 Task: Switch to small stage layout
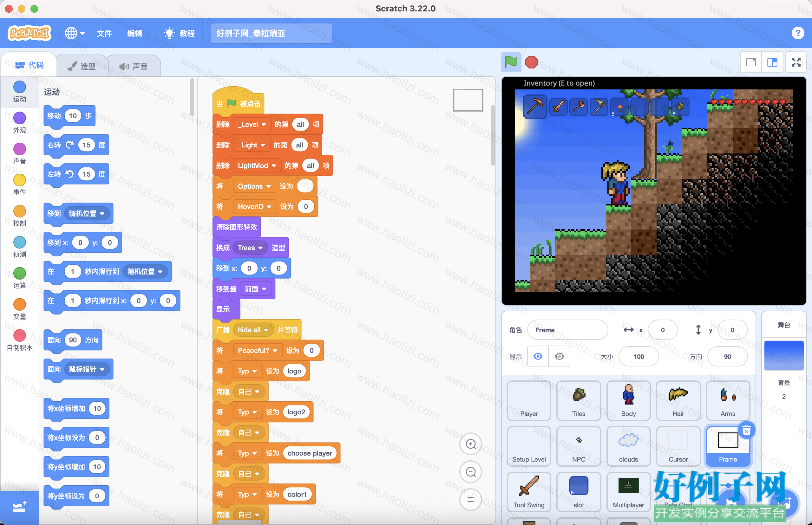(751, 62)
